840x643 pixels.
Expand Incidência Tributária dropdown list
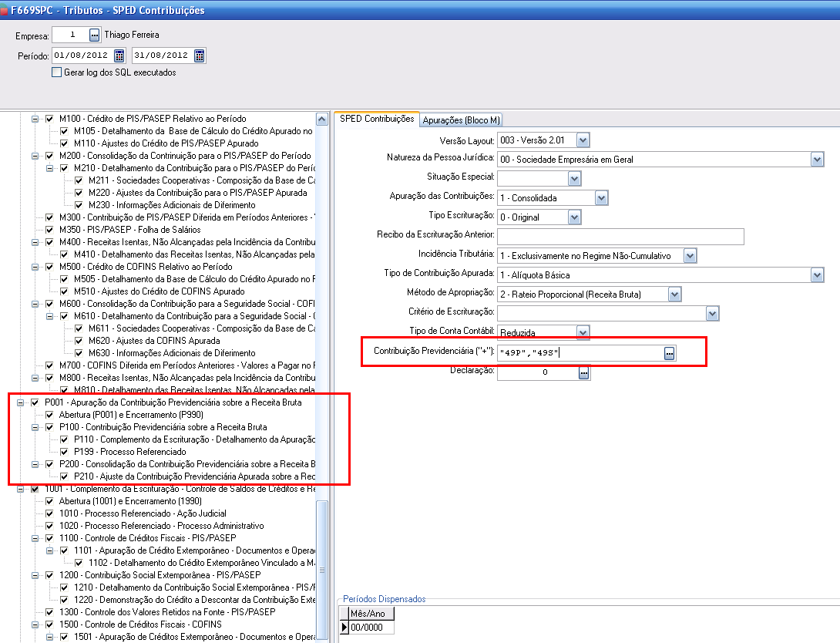click(x=690, y=255)
